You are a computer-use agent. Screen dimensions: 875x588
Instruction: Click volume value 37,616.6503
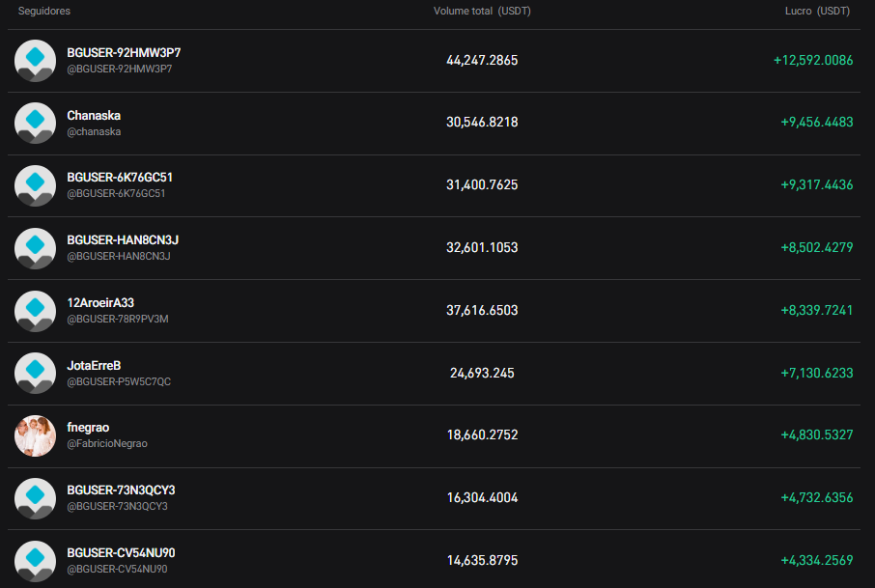click(482, 310)
